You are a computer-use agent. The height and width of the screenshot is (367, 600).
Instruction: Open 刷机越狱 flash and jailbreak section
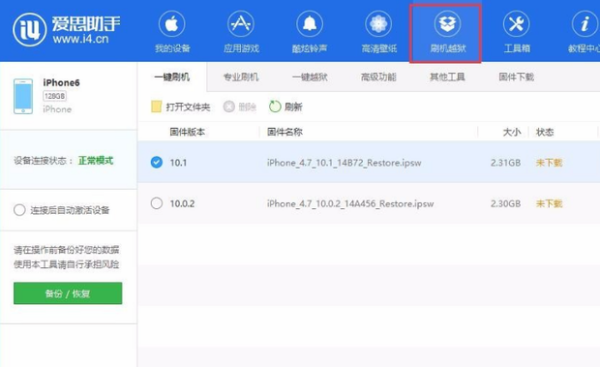[446, 33]
